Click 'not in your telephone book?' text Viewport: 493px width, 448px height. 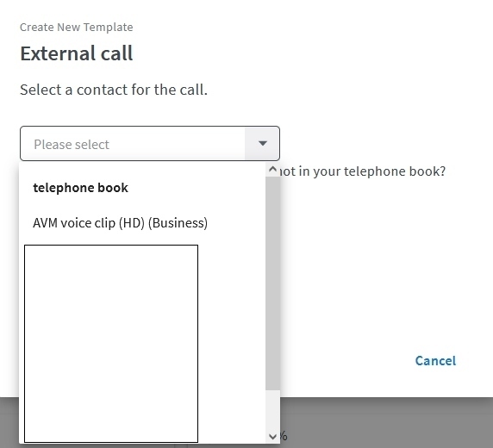363,171
